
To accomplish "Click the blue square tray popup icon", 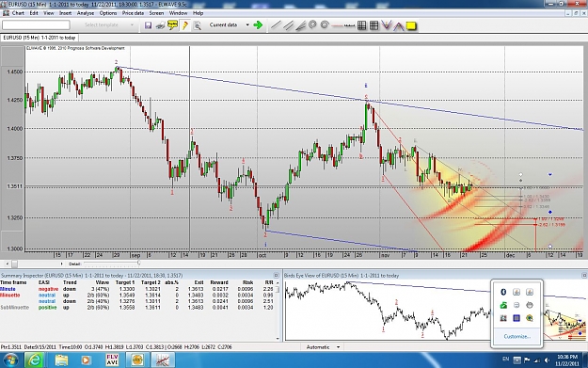I will coord(516,318).
